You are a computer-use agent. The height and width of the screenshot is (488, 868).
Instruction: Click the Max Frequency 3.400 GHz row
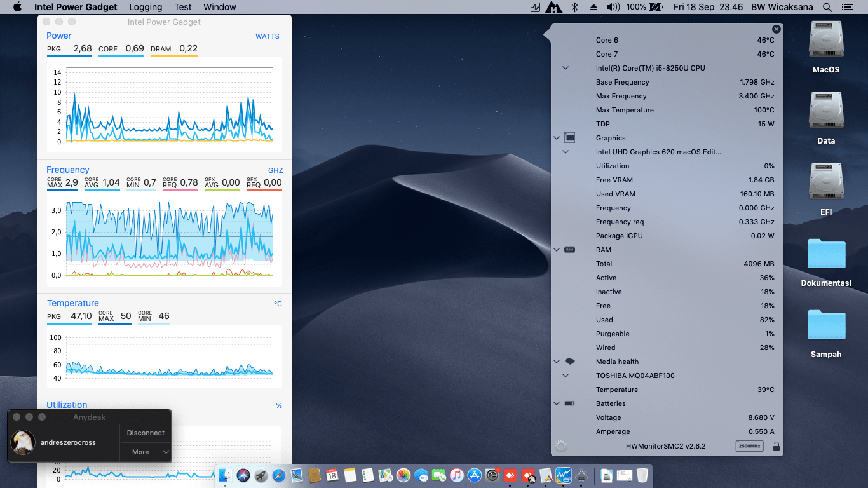[667, 96]
